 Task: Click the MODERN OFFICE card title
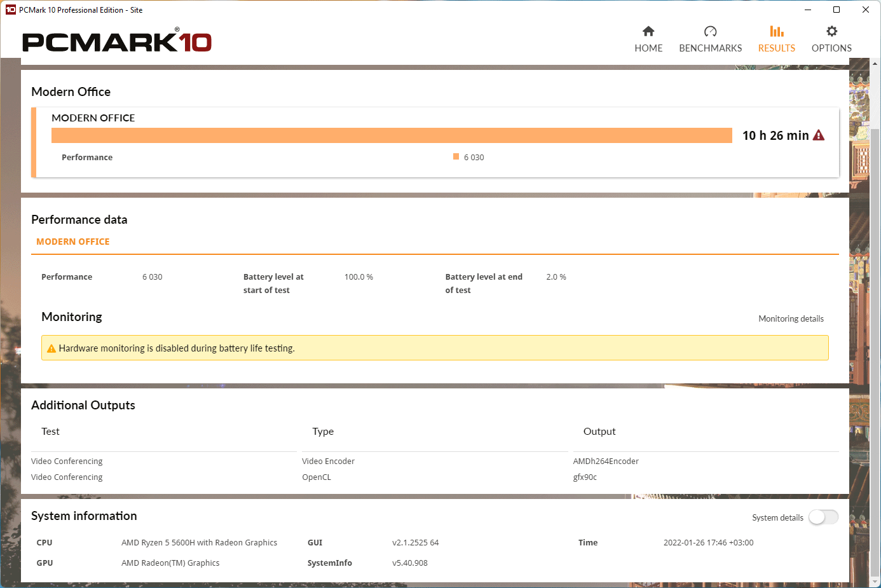coord(93,118)
